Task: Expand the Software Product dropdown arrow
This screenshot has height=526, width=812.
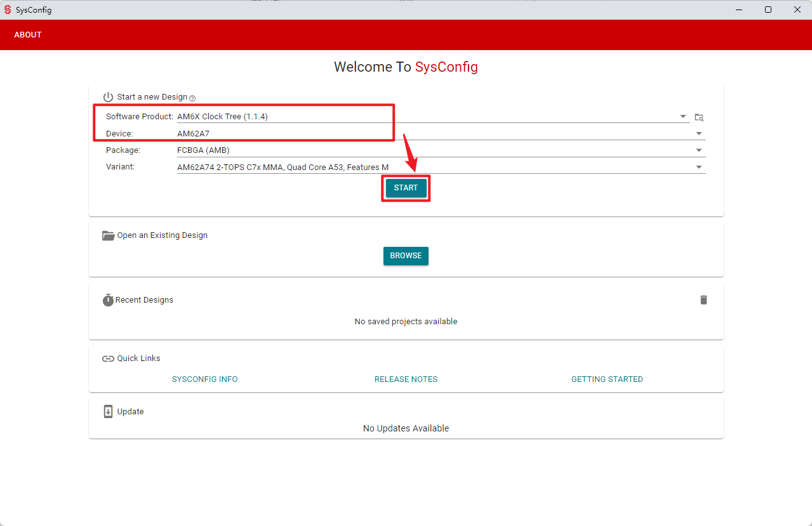Action: [x=683, y=116]
